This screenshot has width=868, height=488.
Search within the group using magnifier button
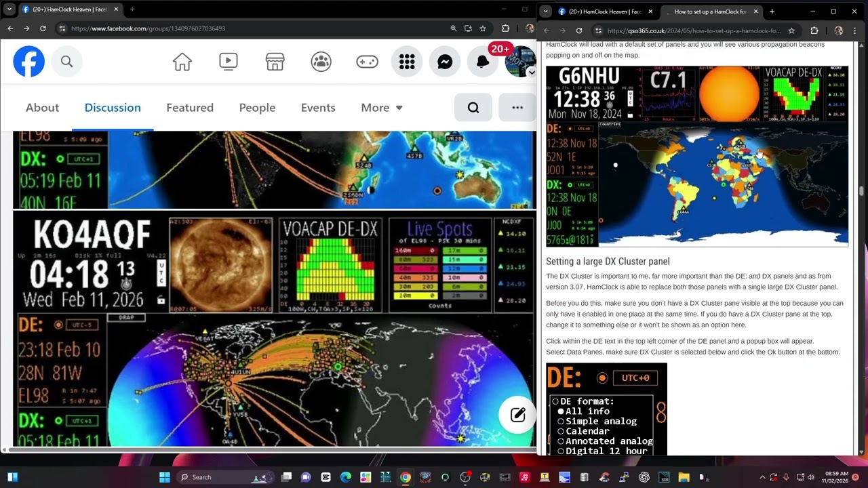coord(473,107)
